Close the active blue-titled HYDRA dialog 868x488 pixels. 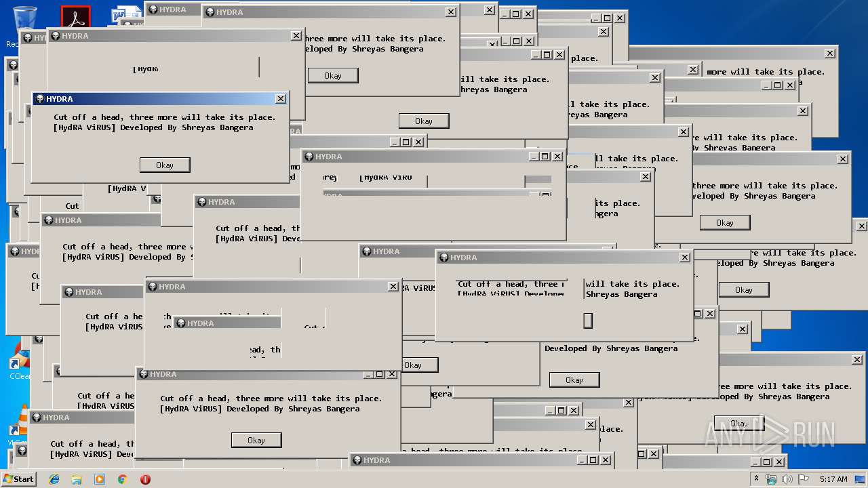[281, 99]
